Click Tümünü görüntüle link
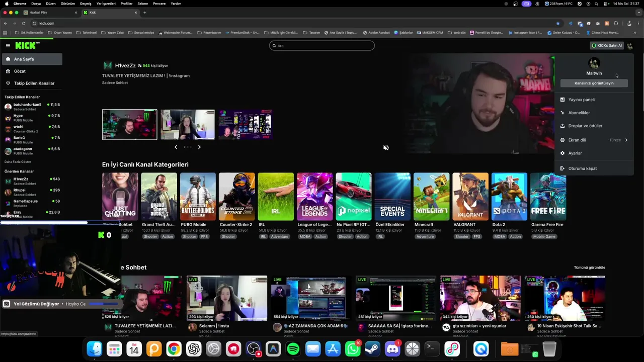The height and width of the screenshot is (362, 644). (590, 267)
